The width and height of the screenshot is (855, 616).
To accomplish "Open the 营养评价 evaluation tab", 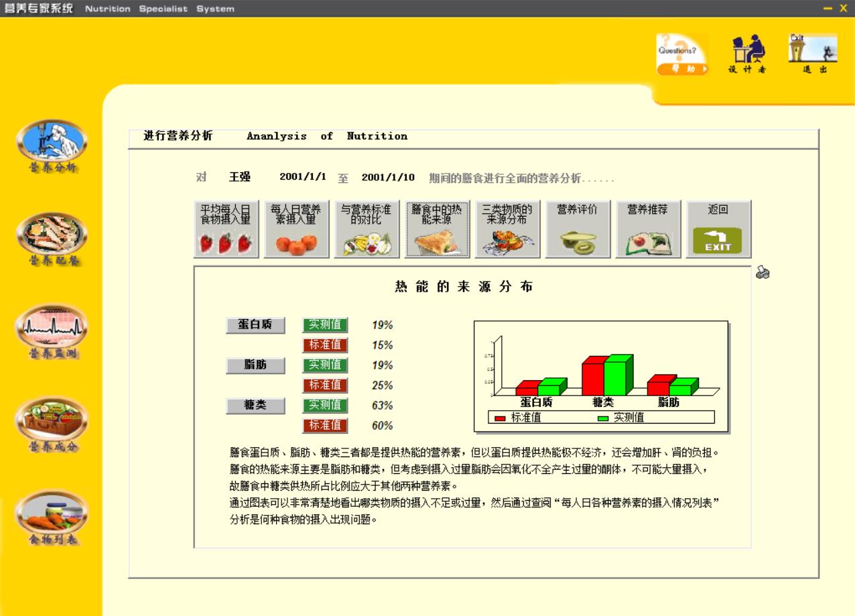I will 578,229.
